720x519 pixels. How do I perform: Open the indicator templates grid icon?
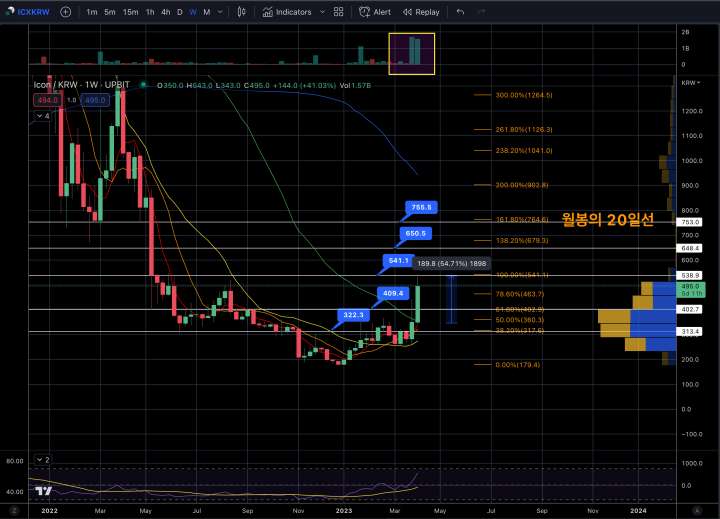pyautogui.click(x=338, y=12)
